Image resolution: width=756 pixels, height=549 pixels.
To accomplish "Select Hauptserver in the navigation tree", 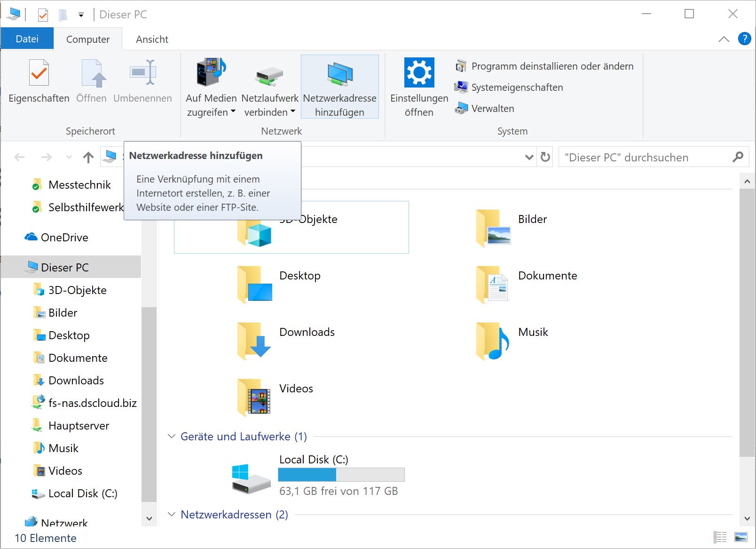I will tap(71, 426).
